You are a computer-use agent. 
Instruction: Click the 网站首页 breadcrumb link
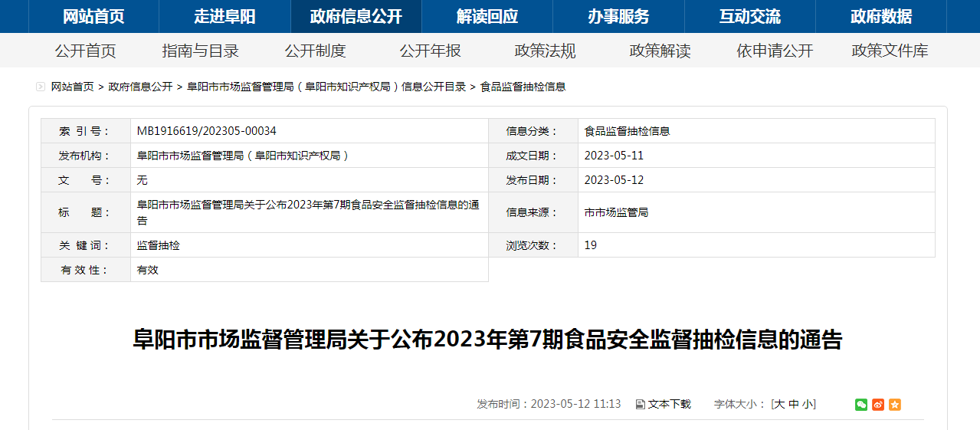pos(73,87)
